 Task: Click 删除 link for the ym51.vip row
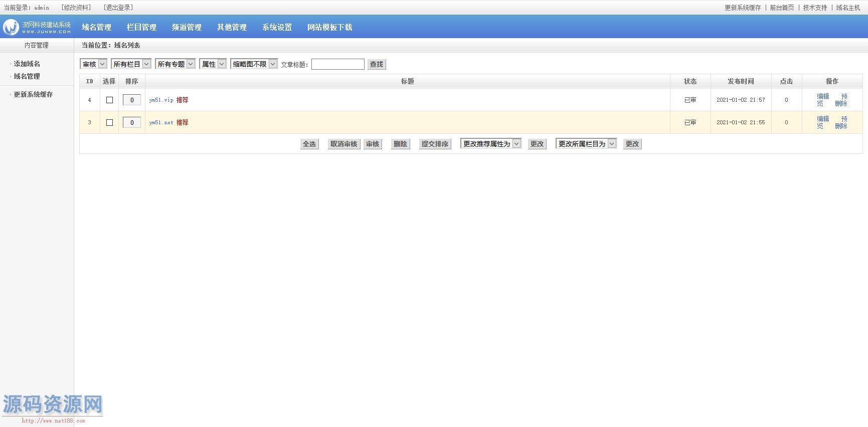pos(841,103)
